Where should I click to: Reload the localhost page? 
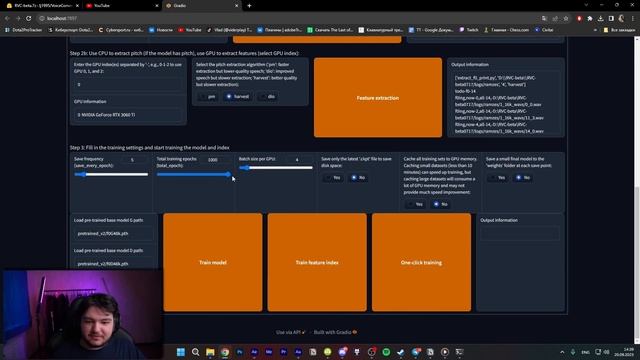[x=29, y=18]
